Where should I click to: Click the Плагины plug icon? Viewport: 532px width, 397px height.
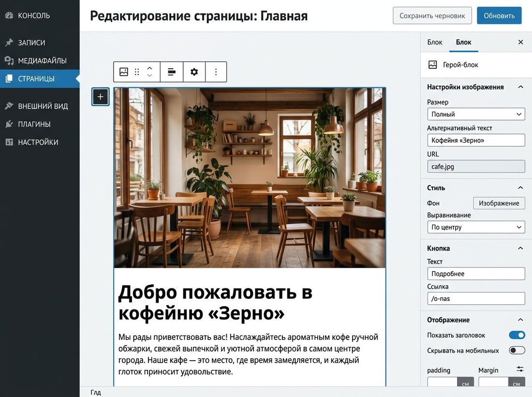click(9, 124)
